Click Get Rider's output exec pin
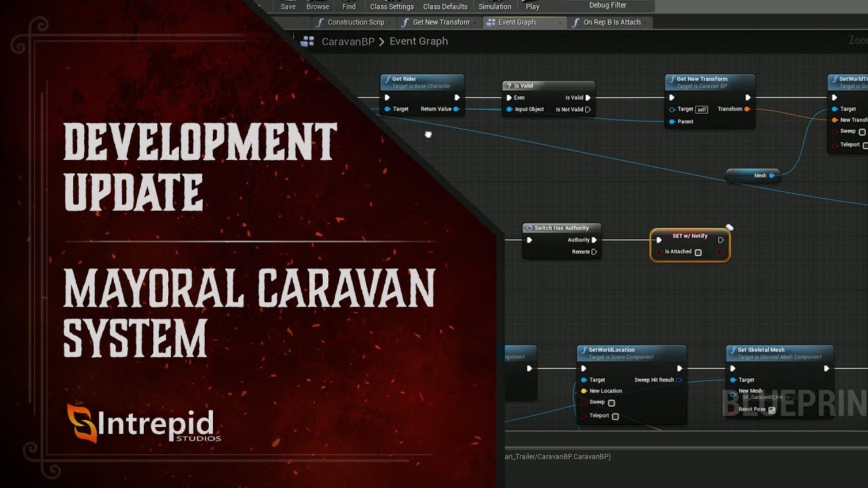Screen dimensions: 868x488 tap(457, 98)
